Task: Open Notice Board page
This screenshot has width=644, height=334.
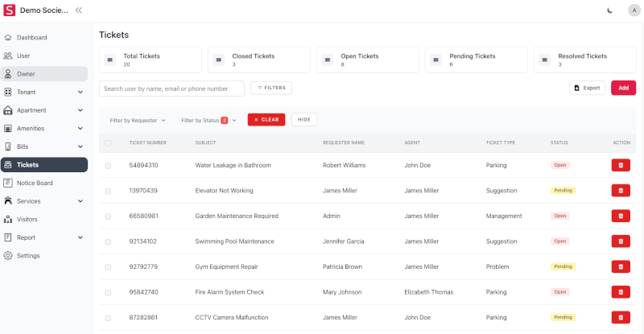Action: point(44,183)
